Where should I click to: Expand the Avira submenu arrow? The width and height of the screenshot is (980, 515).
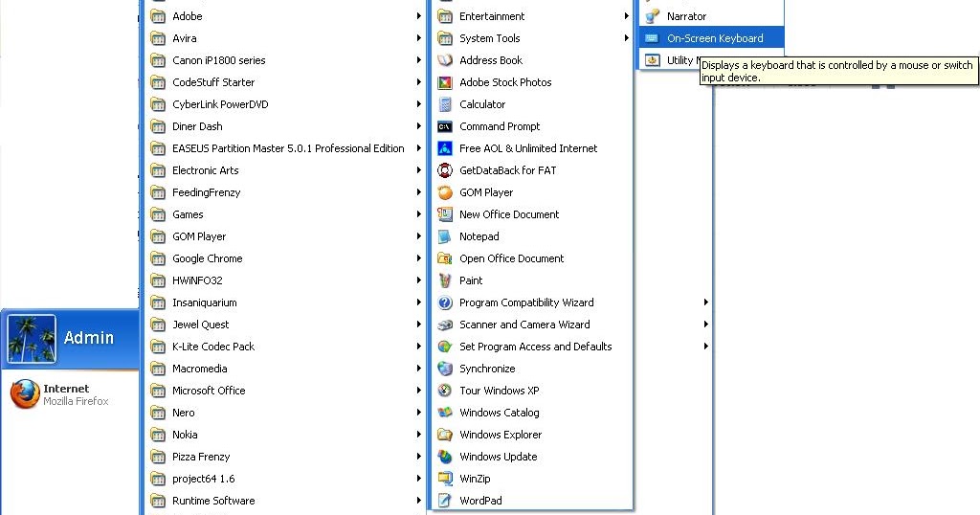tap(419, 38)
